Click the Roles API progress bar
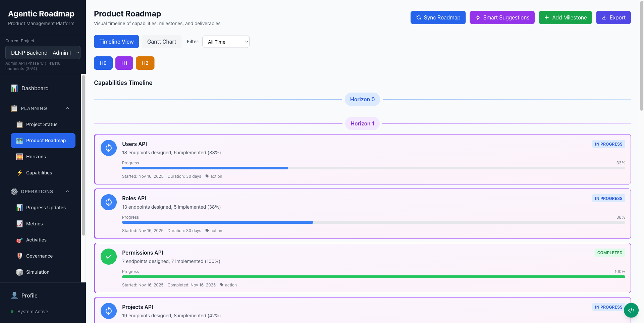Viewport: 644px width, 323px height. click(374, 222)
